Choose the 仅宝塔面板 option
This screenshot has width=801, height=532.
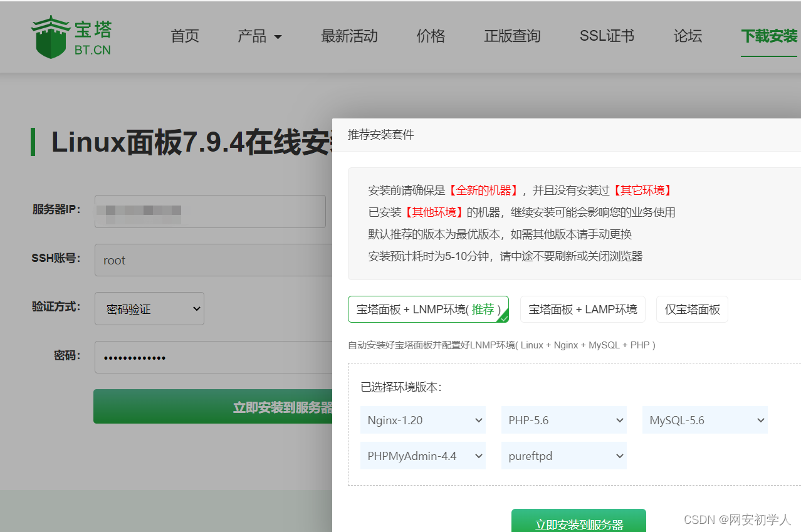692,309
